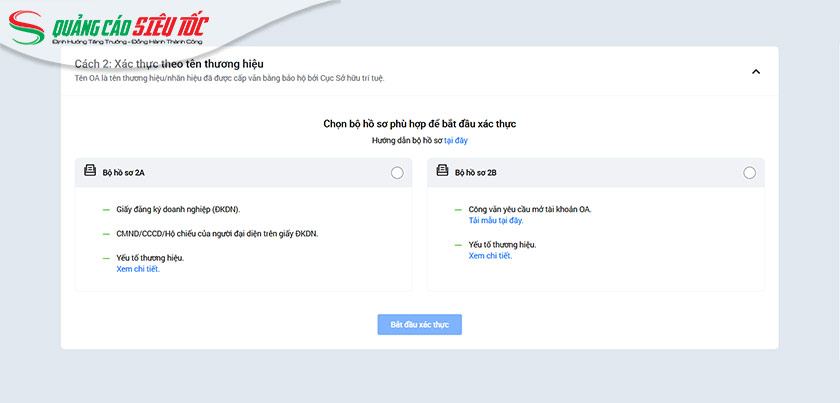
Task: Click the "Chọn bộ hồ sơ phù hợp" heading
Action: (419, 124)
